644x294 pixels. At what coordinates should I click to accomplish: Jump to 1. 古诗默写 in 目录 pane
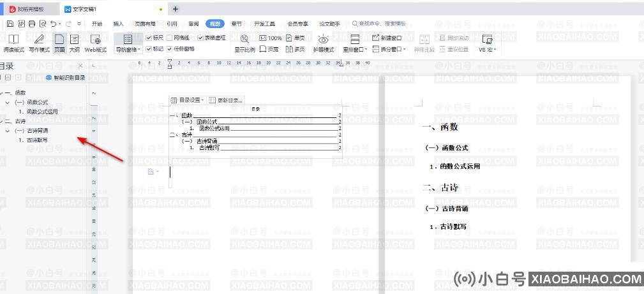coord(33,140)
